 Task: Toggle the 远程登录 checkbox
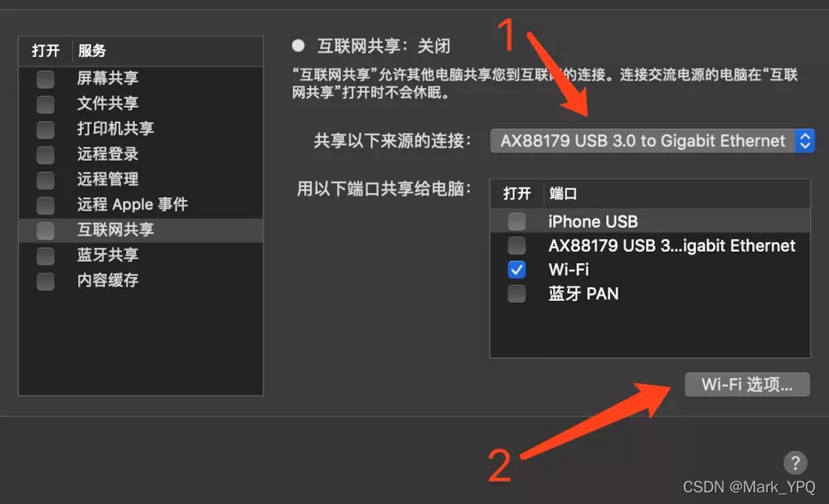(46, 154)
